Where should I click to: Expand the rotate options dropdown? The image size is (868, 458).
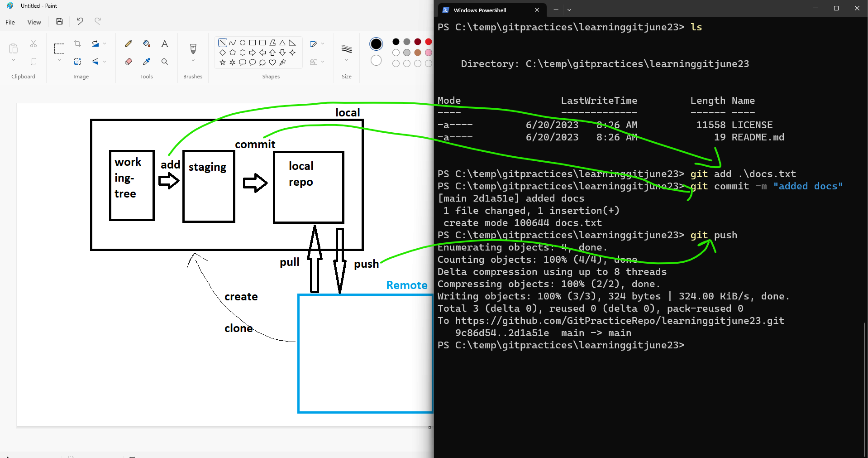(105, 43)
